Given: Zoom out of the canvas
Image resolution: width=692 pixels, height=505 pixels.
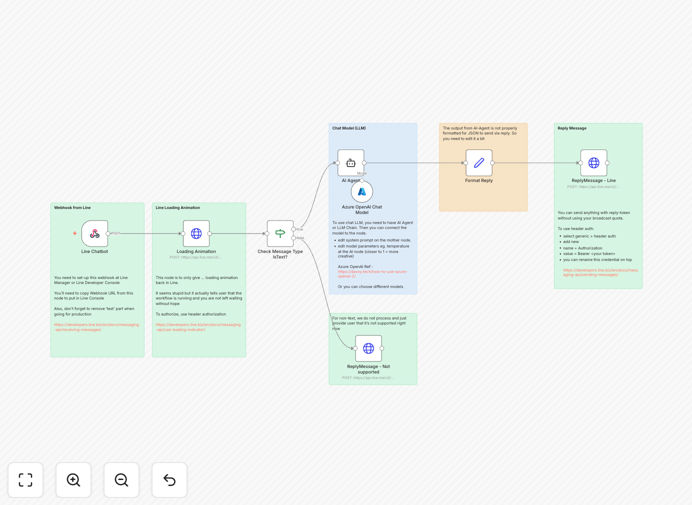Looking at the screenshot, I should click(121, 480).
